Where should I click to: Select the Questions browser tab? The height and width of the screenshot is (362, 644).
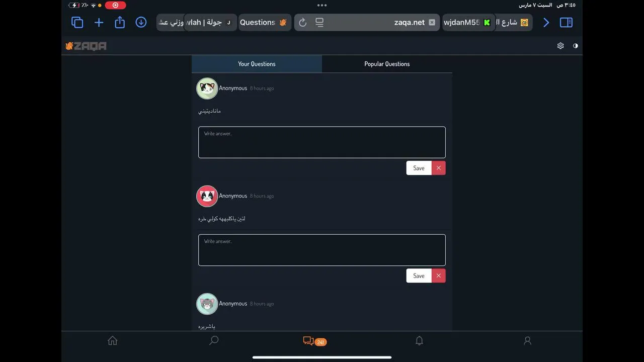264,22
